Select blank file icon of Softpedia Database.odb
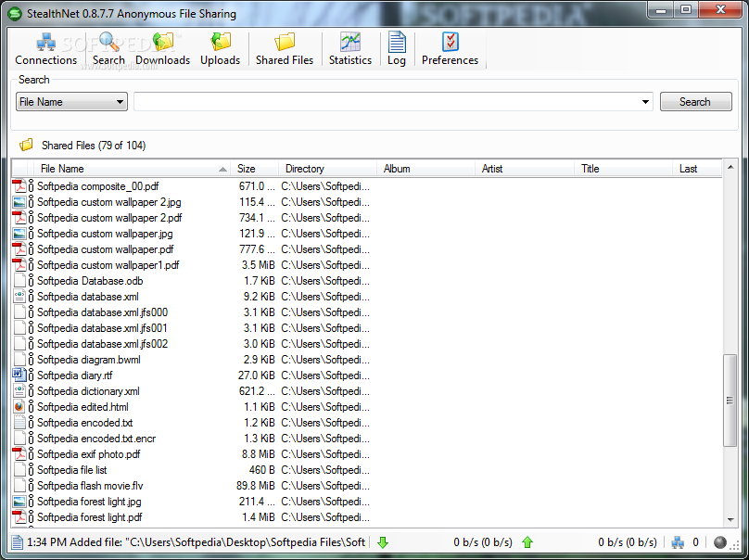Viewport: 749px width, 560px height. [x=19, y=281]
